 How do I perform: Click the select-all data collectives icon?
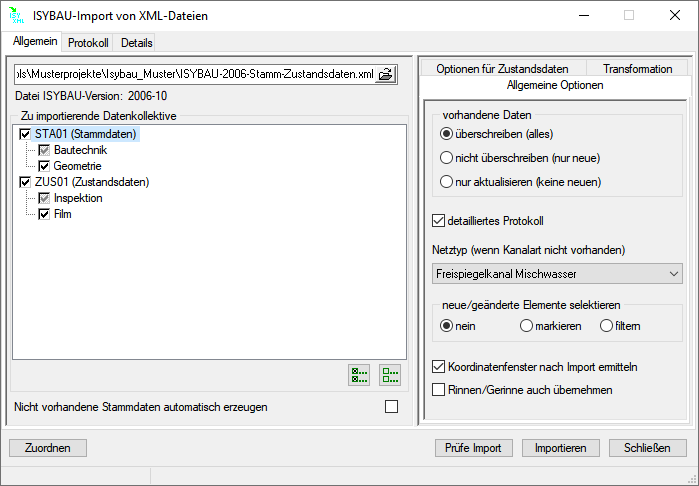[x=358, y=375]
